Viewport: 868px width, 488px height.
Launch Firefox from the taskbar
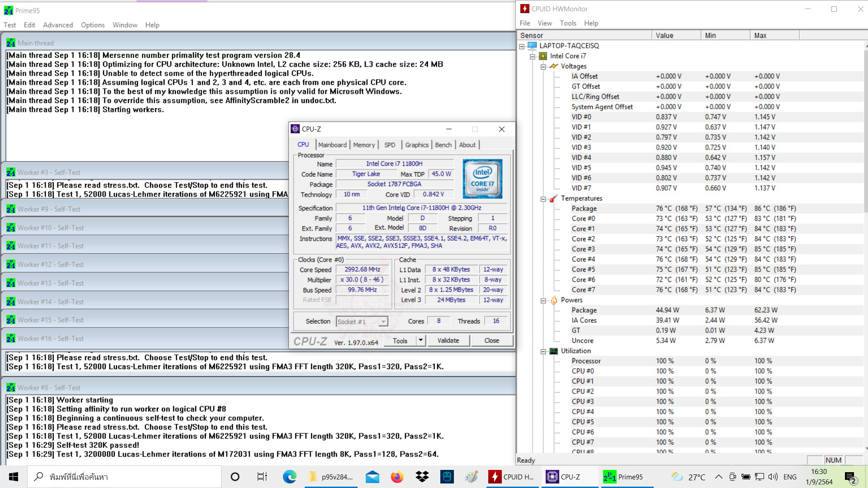click(397, 477)
